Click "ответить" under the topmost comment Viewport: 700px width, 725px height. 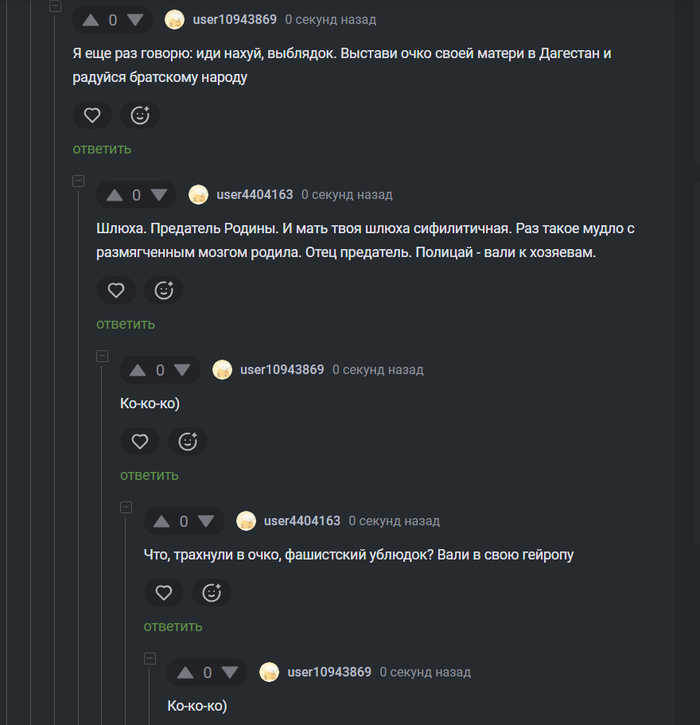point(102,149)
